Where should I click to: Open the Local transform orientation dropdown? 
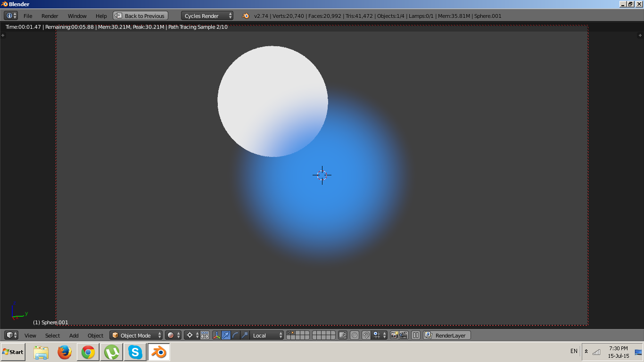267,335
